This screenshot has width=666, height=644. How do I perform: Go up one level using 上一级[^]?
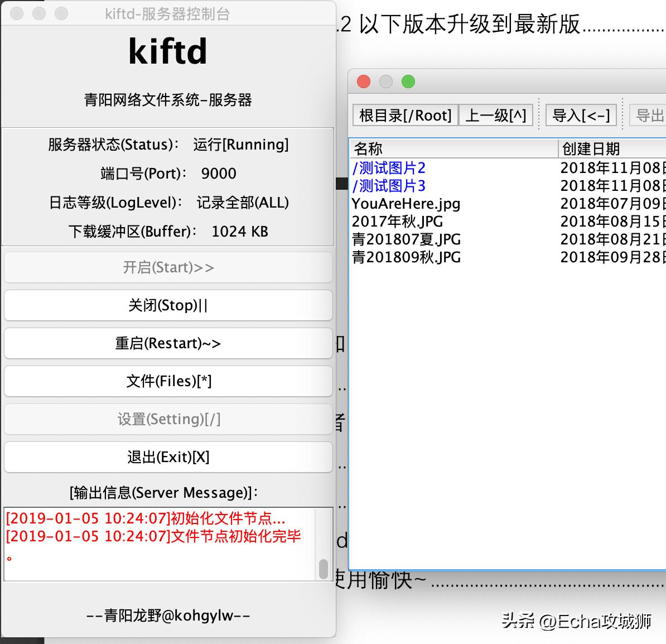point(495,115)
